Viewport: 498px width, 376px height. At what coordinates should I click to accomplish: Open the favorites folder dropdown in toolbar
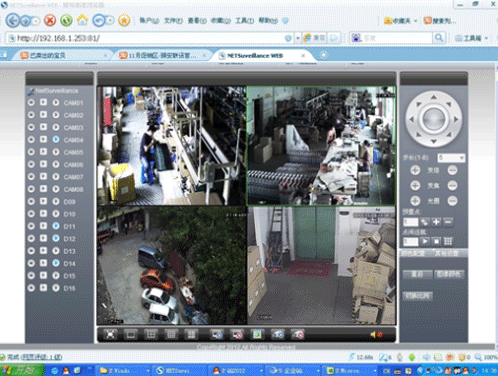click(416, 21)
